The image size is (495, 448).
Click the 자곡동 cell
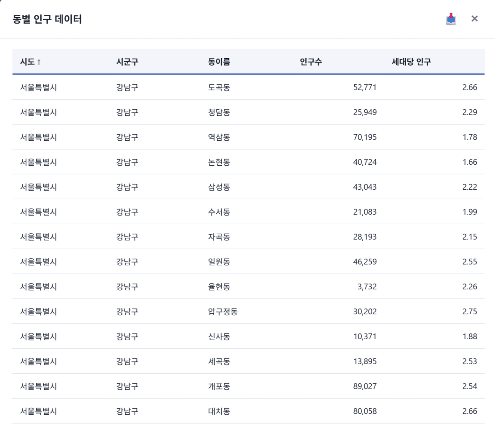[219, 237]
